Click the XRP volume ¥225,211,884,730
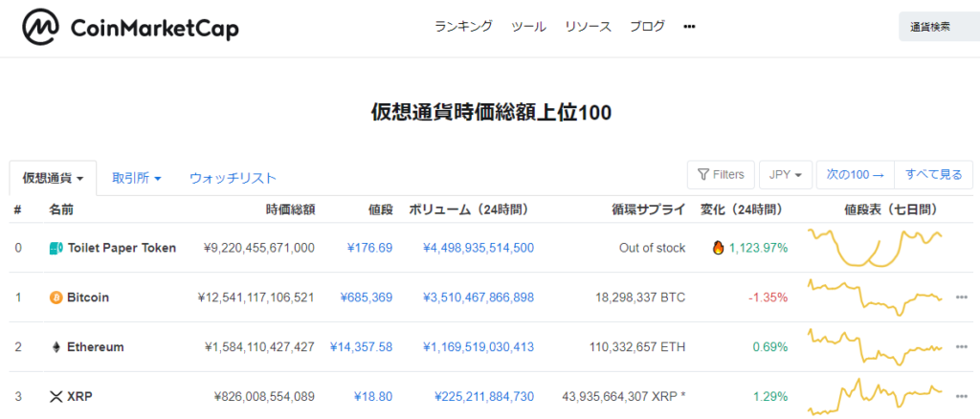The width and height of the screenshot is (980, 419). [x=484, y=396]
